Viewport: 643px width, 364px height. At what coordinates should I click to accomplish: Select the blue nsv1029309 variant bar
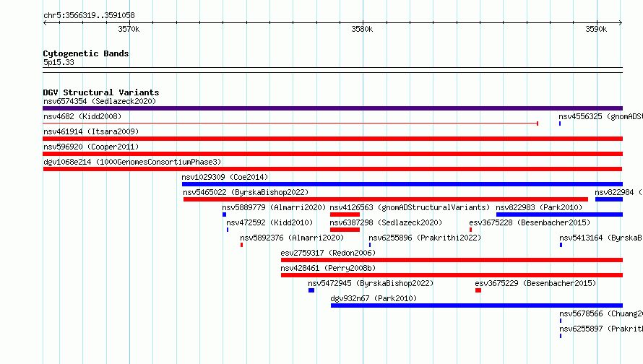(x=402, y=184)
